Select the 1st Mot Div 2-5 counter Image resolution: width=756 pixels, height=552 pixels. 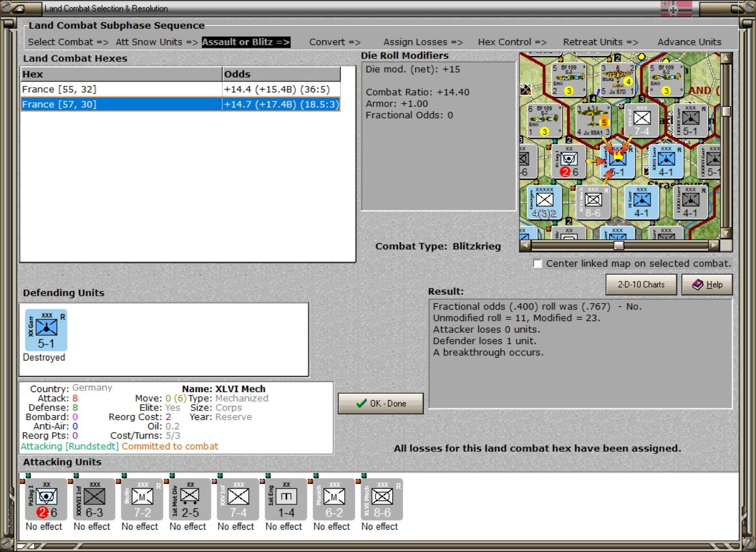pyautogui.click(x=190, y=499)
